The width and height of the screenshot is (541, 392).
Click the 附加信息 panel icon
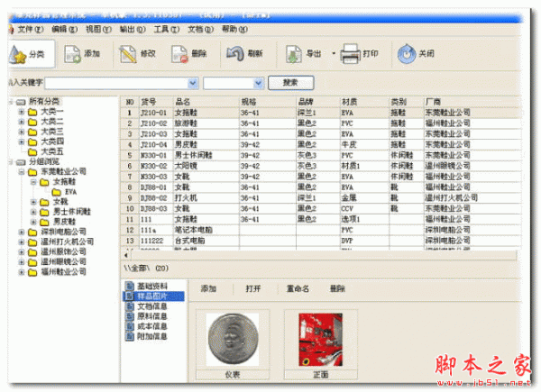pyautogui.click(x=130, y=336)
